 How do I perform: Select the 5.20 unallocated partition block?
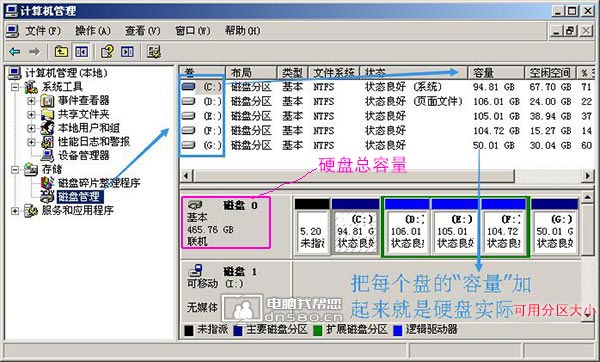(312, 226)
